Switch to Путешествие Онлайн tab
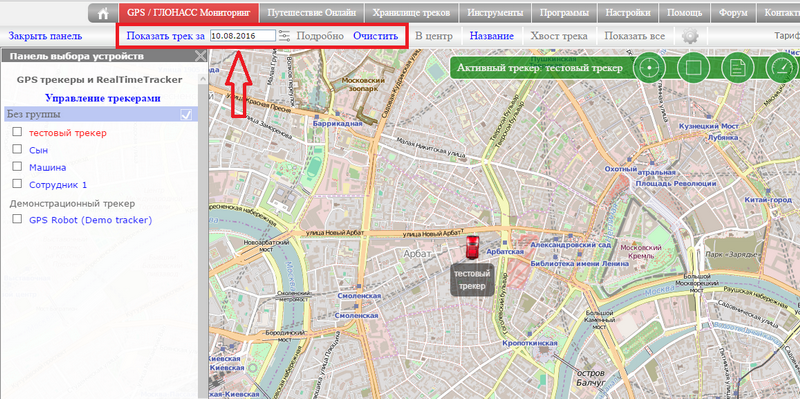The image size is (800, 399). click(312, 13)
